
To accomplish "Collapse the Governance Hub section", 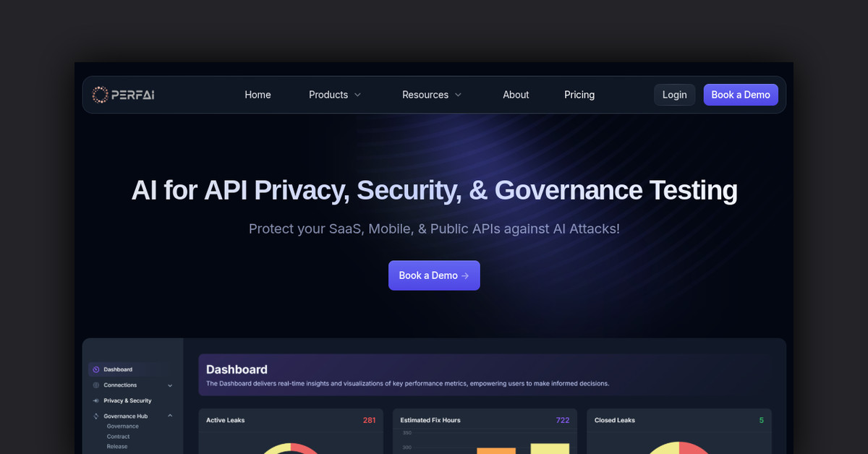I will click(170, 416).
